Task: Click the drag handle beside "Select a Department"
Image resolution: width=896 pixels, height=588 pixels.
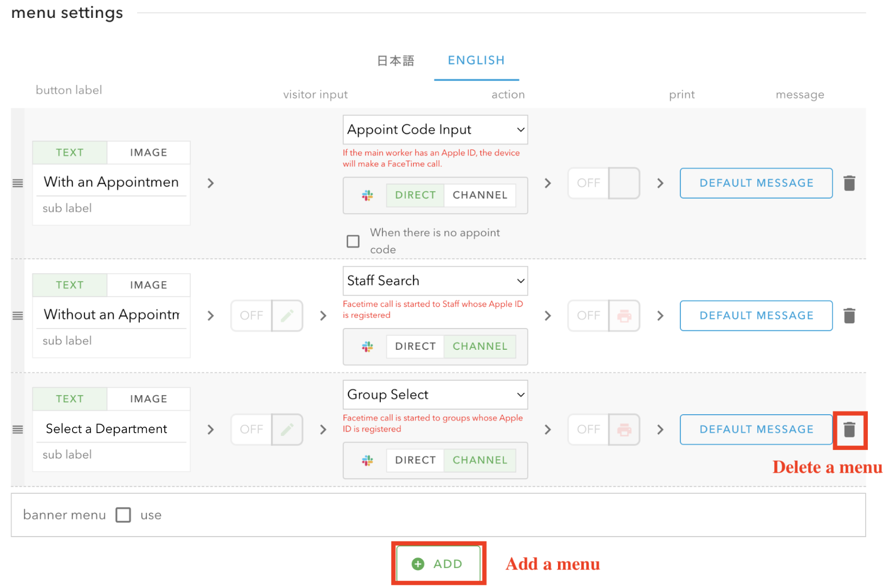Action: tap(17, 429)
